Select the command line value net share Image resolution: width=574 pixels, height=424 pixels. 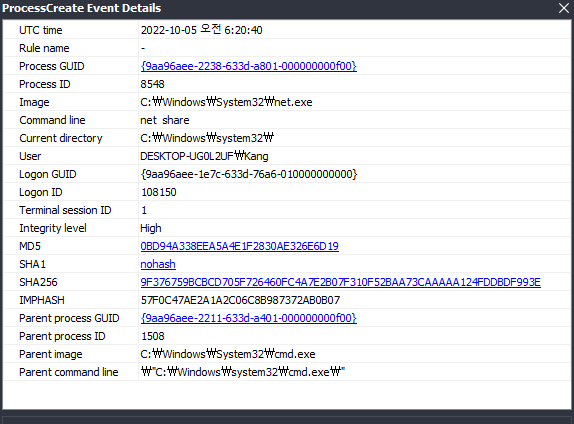pyautogui.click(x=165, y=120)
